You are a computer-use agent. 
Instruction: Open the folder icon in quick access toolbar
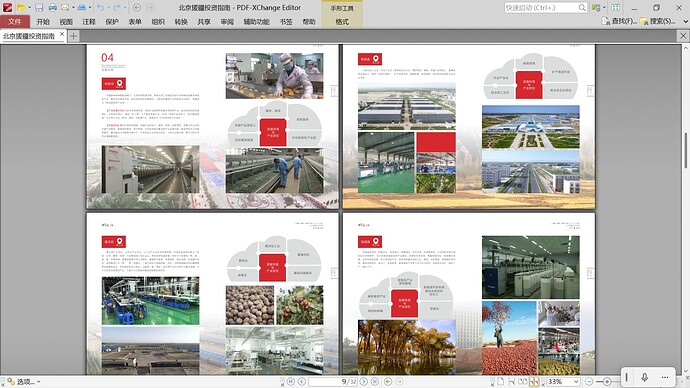[20, 7]
